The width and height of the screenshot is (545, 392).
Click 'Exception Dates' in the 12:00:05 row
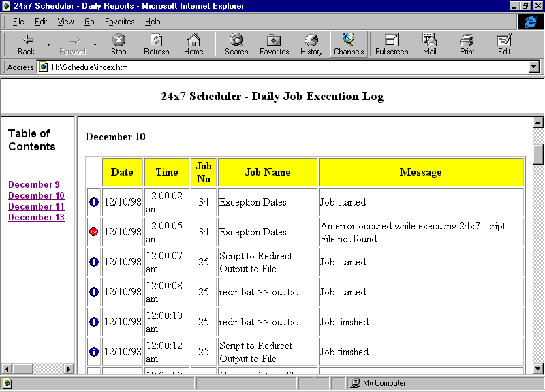253,232
